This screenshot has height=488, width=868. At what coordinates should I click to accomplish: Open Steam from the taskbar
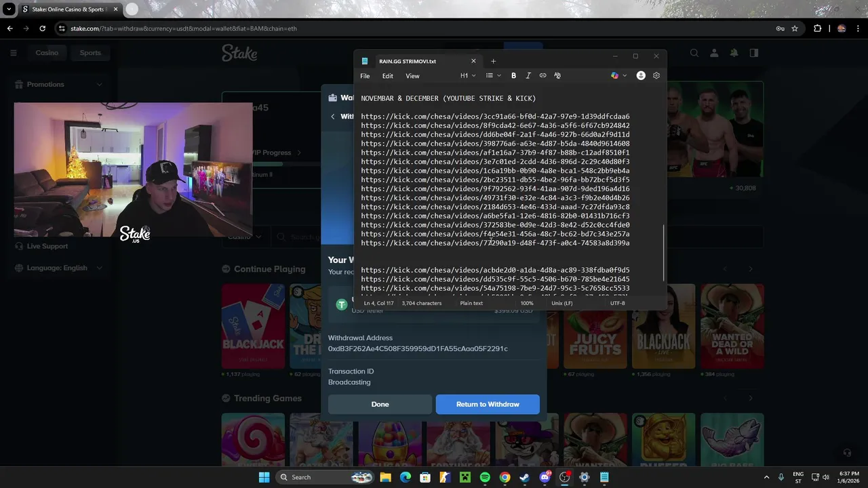[525, 477]
